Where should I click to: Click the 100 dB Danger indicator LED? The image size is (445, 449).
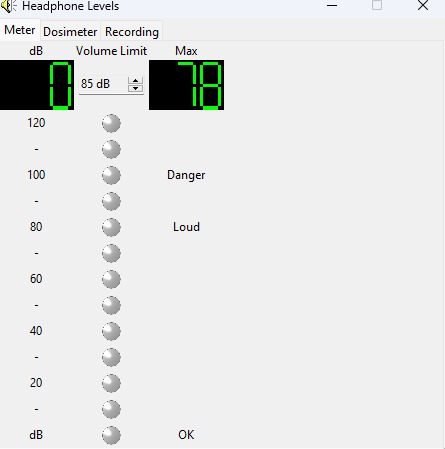tap(111, 175)
